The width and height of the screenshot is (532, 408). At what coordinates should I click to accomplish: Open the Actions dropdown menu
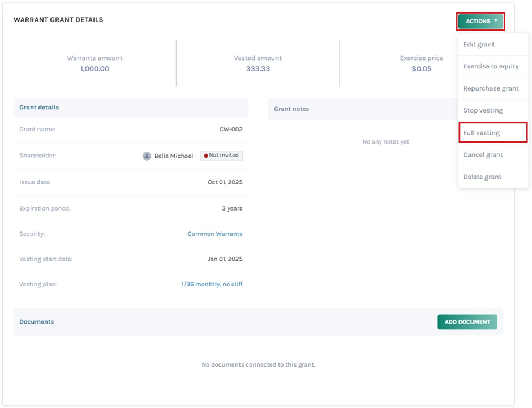(480, 22)
